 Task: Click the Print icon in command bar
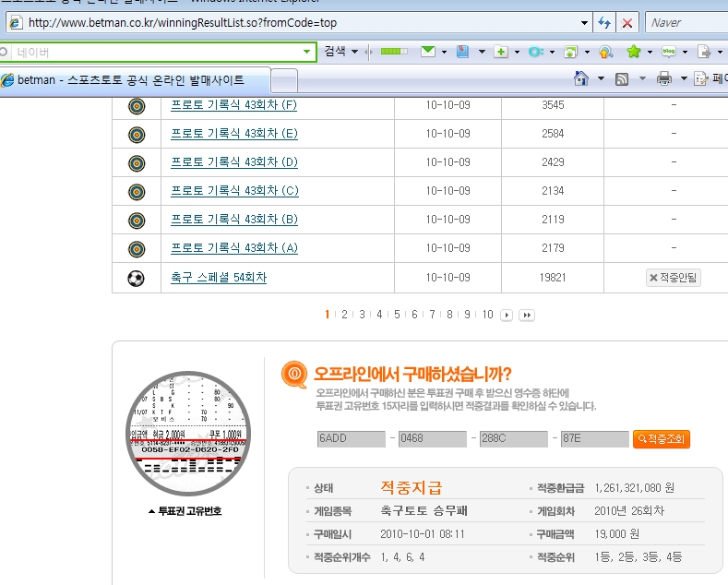[x=663, y=78]
